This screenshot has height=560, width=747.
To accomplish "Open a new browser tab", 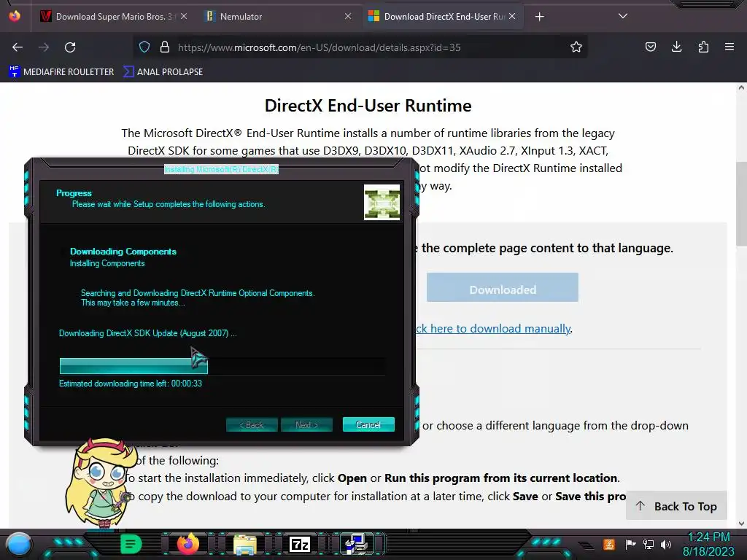I will (539, 17).
